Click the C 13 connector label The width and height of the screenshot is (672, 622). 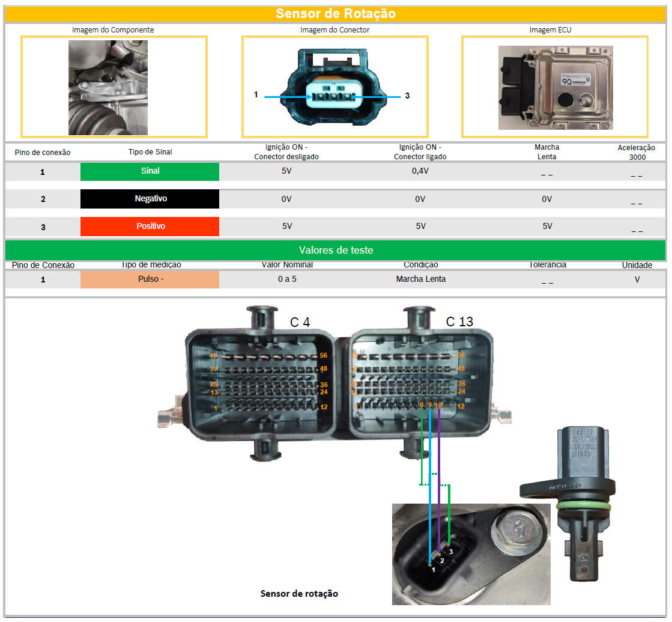pyautogui.click(x=459, y=322)
